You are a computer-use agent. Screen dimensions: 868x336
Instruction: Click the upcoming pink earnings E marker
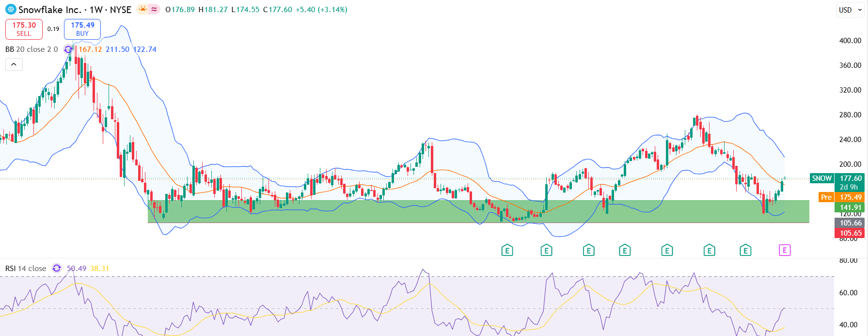tap(785, 250)
